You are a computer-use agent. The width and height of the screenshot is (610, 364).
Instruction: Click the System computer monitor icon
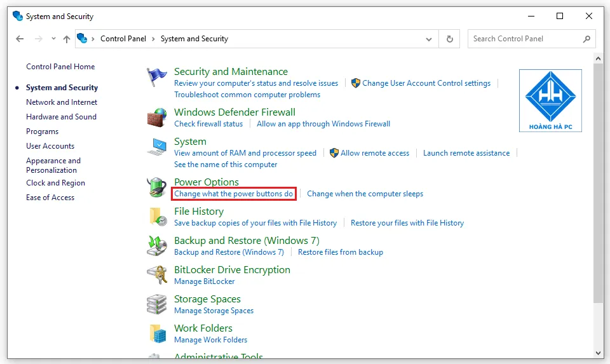point(156,147)
